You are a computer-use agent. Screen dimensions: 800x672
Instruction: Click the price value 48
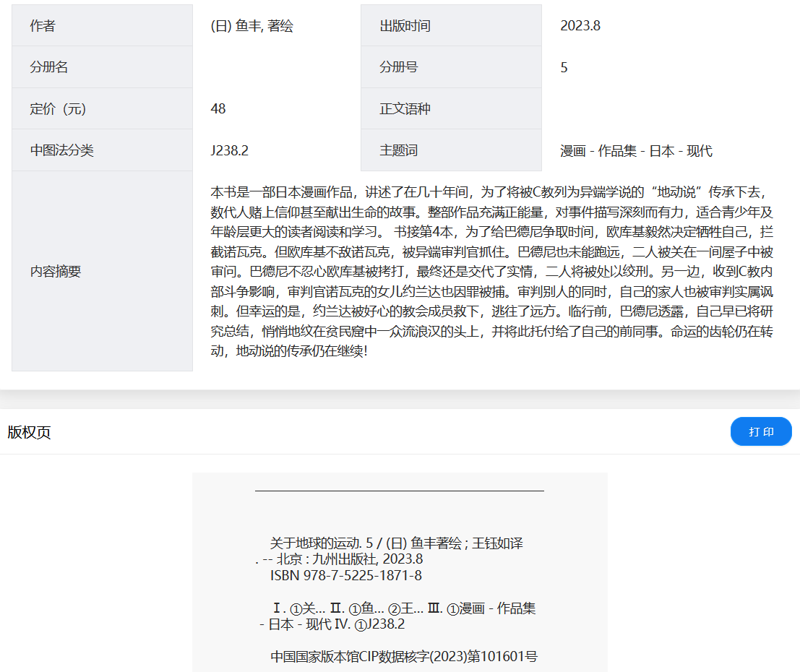coord(218,108)
